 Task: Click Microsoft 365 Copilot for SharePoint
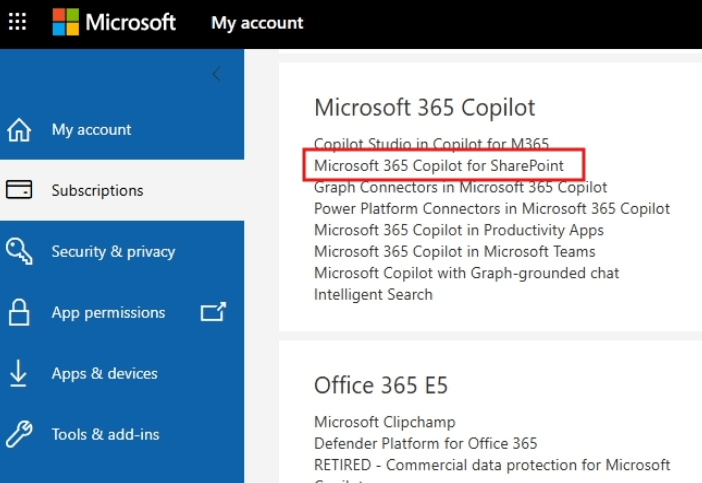(439, 165)
